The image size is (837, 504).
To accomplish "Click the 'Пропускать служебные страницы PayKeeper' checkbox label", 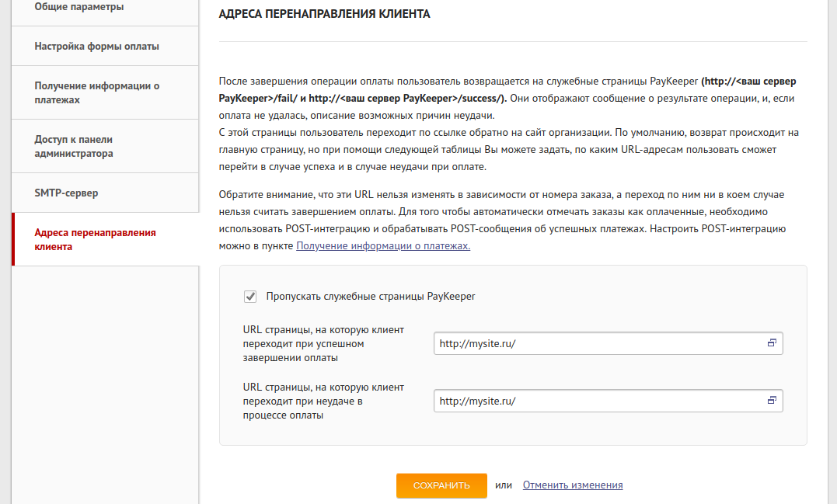I will 370,297.
